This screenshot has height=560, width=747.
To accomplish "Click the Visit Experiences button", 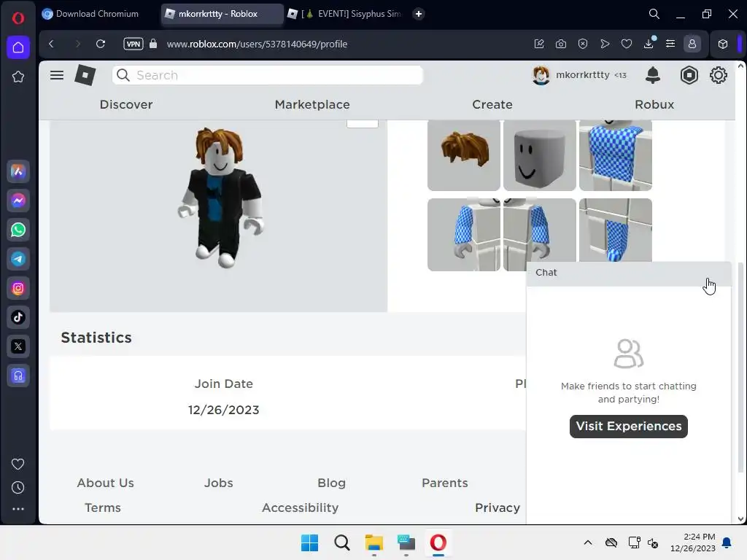I will [628, 426].
